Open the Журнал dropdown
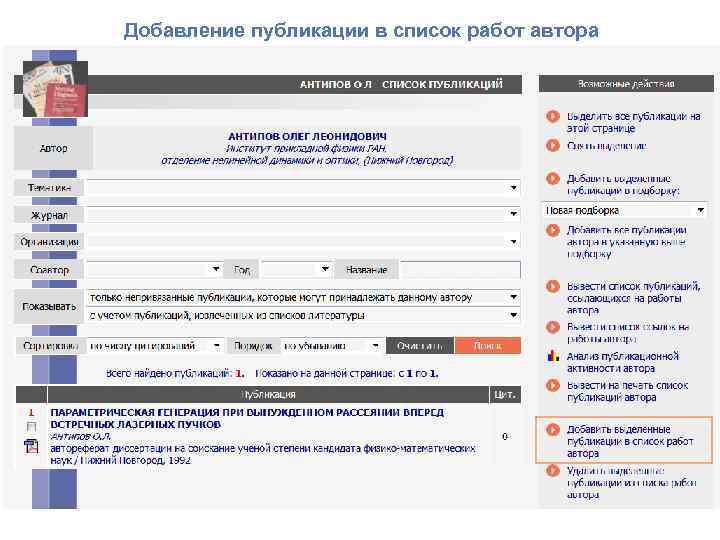720x540 pixels. pyautogui.click(x=304, y=214)
